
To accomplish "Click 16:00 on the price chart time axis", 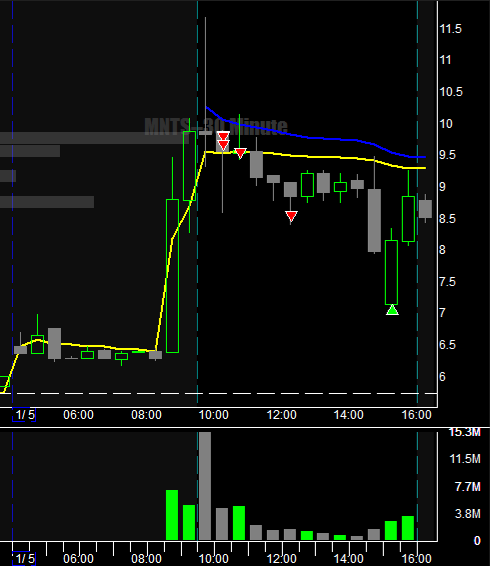I will point(417,415).
